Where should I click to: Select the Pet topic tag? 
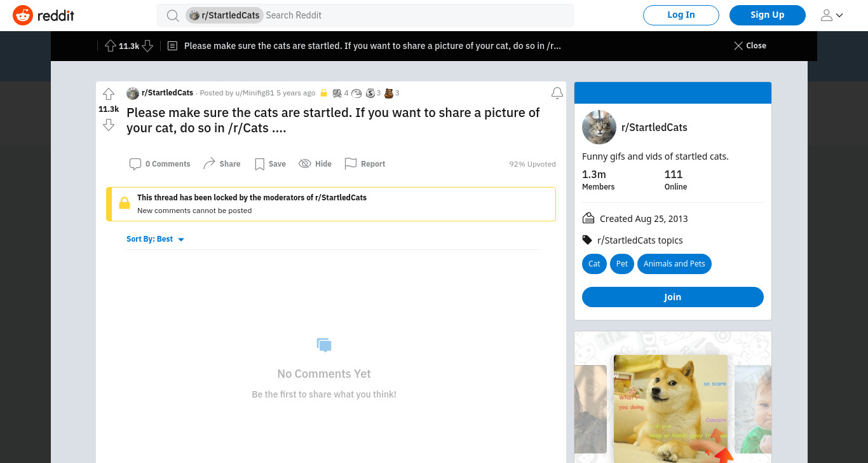coord(622,264)
